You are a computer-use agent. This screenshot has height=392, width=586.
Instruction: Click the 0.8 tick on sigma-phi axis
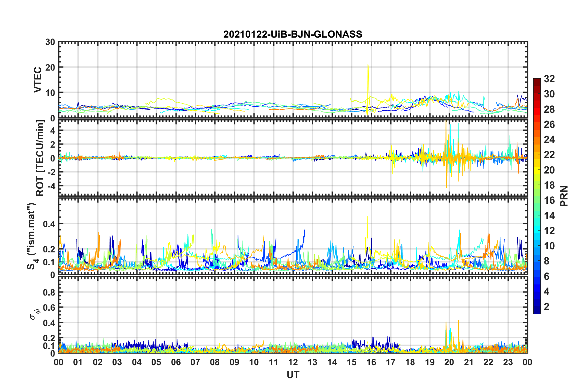pyautogui.click(x=49, y=292)
